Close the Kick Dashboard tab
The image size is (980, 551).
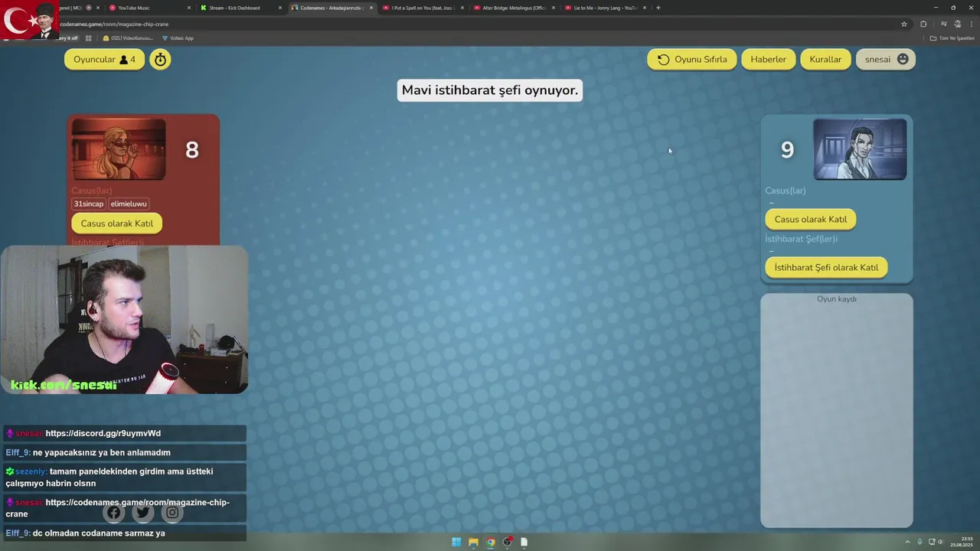pos(280,8)
